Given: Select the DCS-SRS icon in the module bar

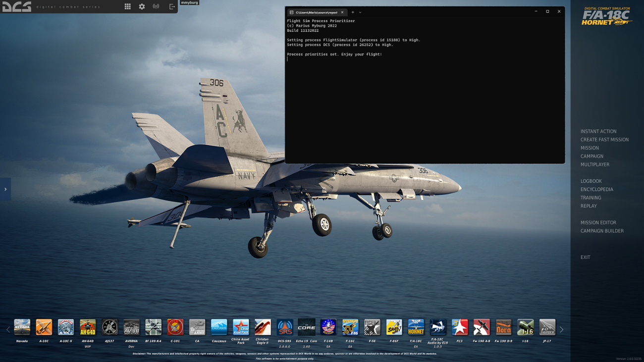Looking at the screenshot, I should pos(284,327).
